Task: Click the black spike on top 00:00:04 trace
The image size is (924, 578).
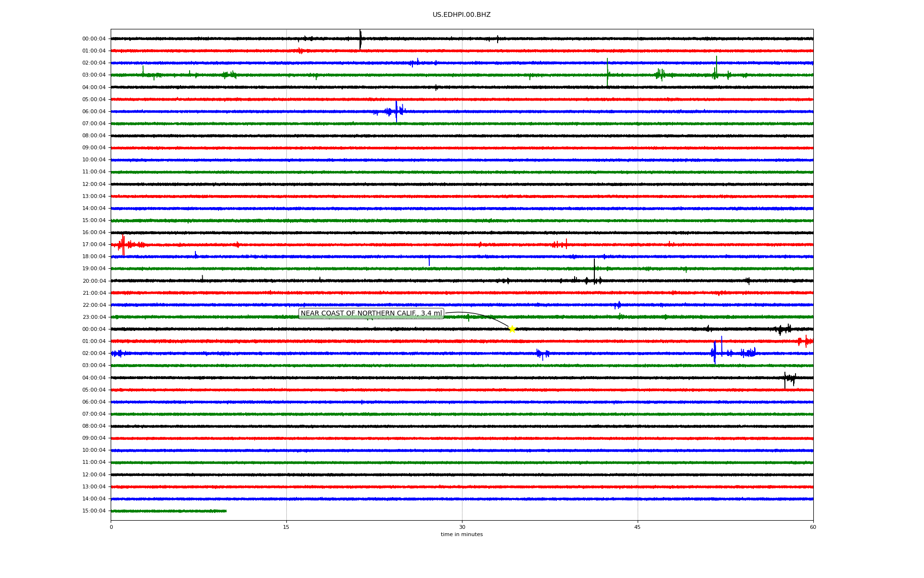Action: pyautogui.click(x=360, y=39)
